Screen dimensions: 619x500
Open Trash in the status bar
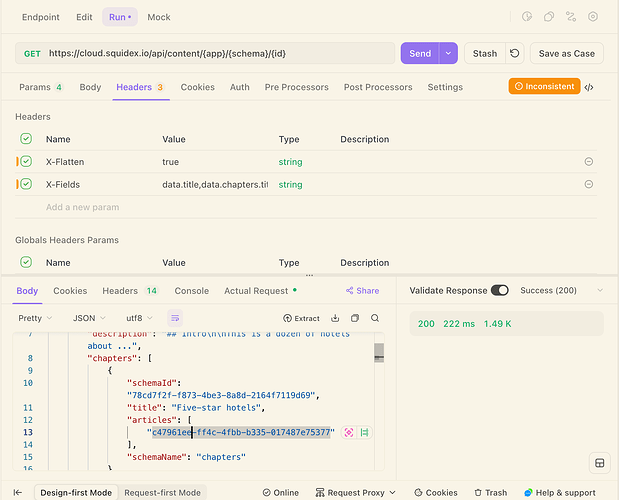click(491, 493)
